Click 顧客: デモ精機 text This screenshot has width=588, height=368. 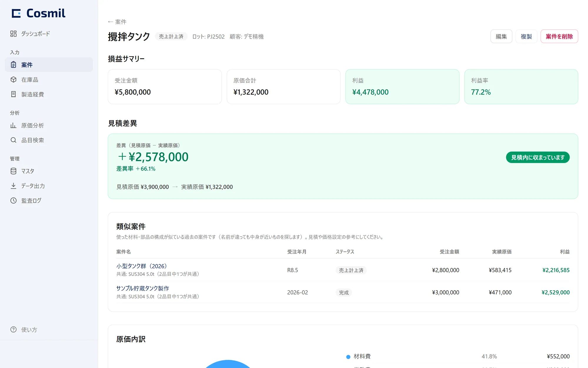coord(247,37)
